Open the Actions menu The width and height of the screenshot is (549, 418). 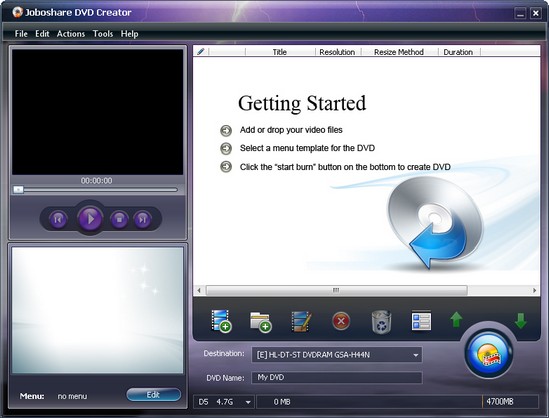71,34
